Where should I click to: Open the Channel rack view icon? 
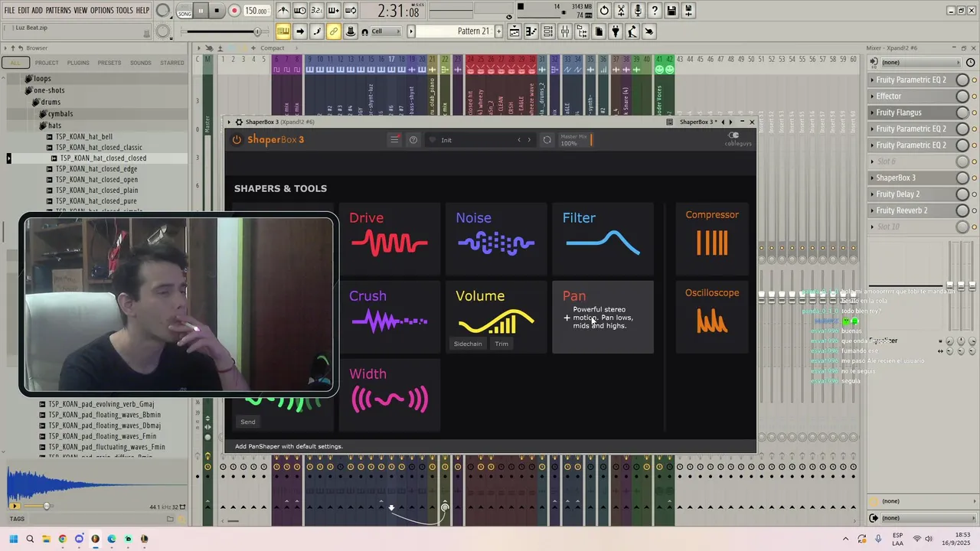(x=548, y=31)
